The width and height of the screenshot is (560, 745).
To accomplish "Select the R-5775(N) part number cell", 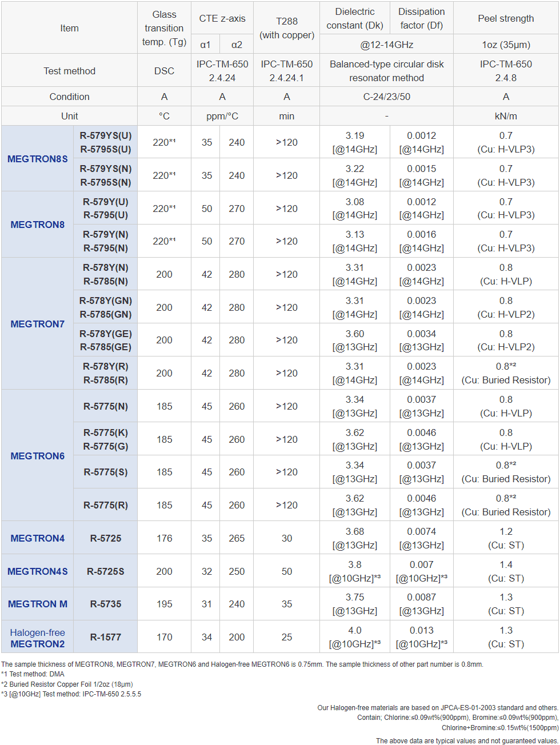I will [x=106, y=406].
